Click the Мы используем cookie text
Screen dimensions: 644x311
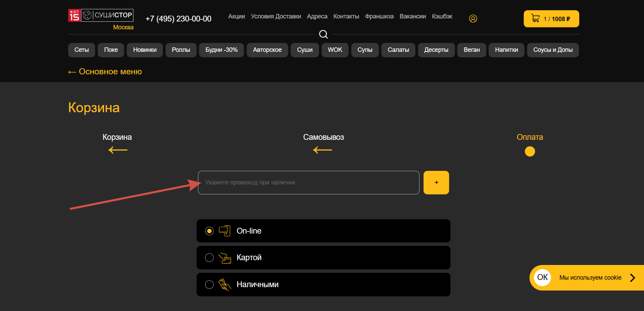(x=591, y=278)
